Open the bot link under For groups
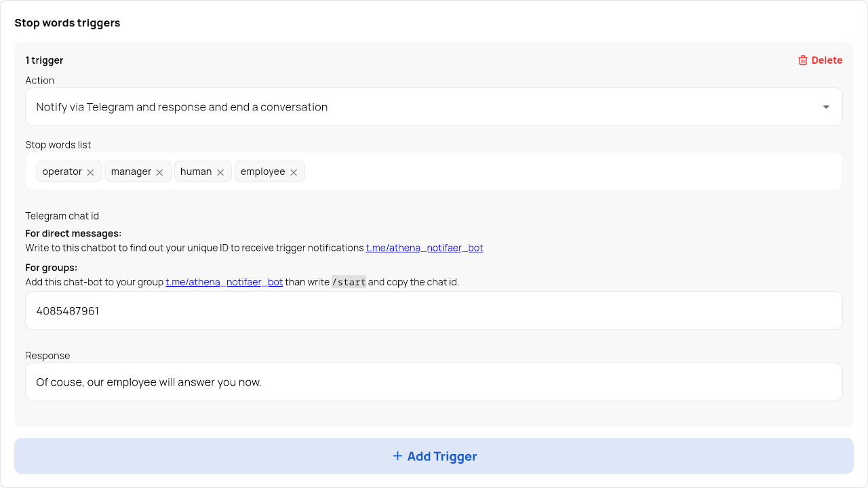The height and width of the screenshot is (488, 868). (224, 282)
